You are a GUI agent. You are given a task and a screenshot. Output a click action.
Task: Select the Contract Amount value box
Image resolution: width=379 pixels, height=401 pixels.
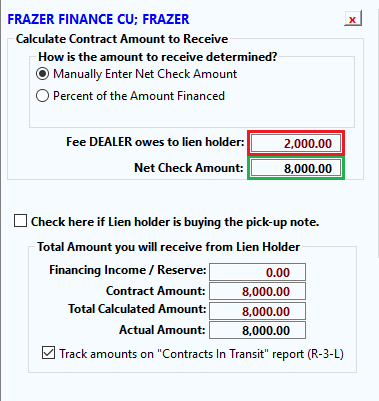(257, 291)
